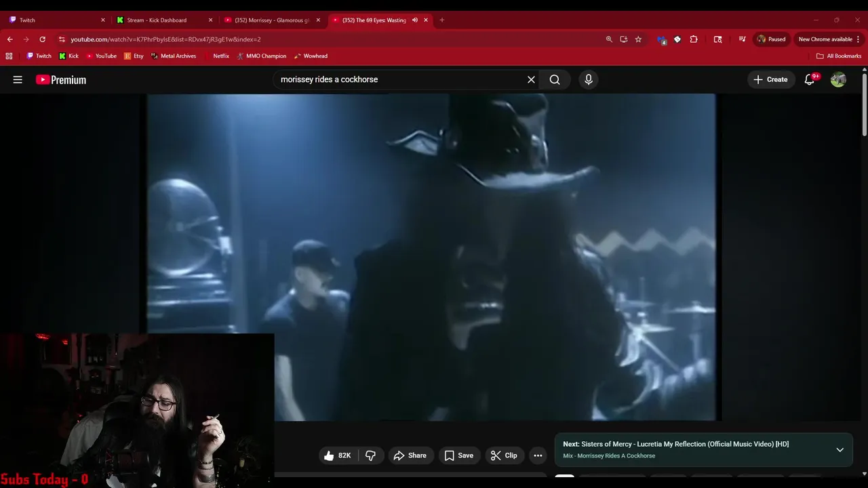868x488 pixels.
Task: View site information icon in address bar
Action: 62,39
